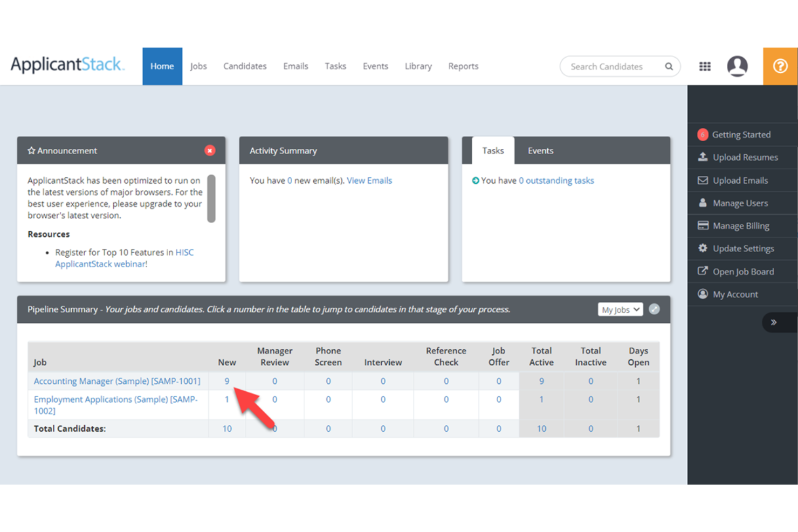
Task: Click the 1 New candidate for Employment Applications
Action: (x=226, y=399)
